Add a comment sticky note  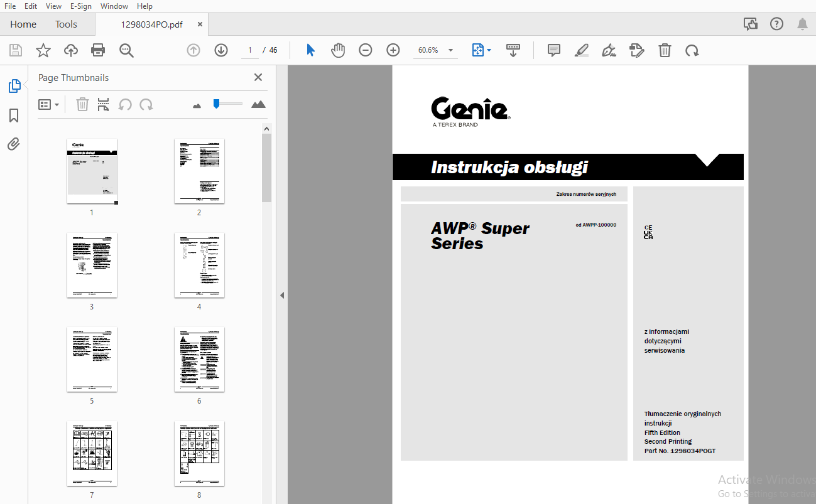tap(554, 50)
